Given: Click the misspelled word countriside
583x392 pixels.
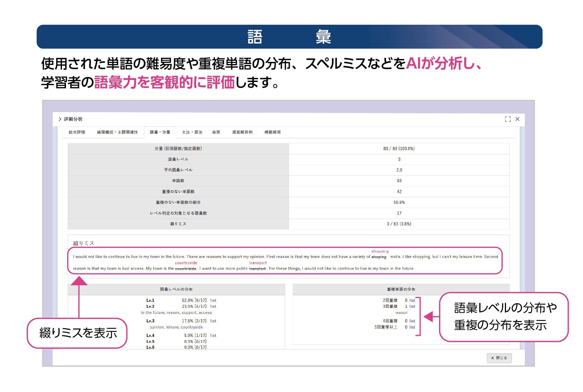Looking at the screenshot, I should (185, 269).
